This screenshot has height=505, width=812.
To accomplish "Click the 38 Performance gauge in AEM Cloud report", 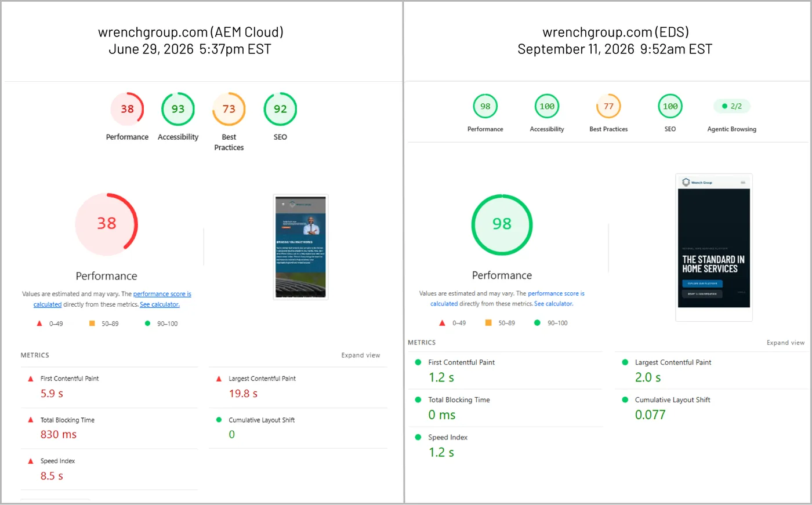I will (x=127, y=109).
